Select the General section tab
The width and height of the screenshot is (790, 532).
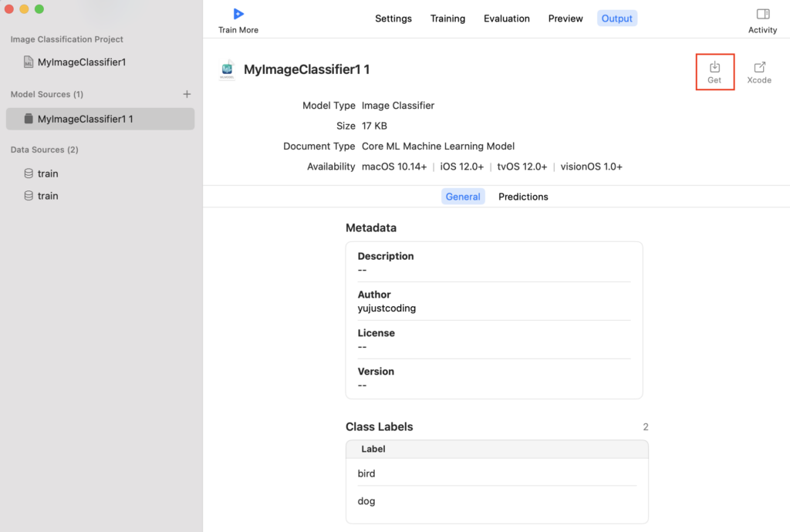[463, 197]
